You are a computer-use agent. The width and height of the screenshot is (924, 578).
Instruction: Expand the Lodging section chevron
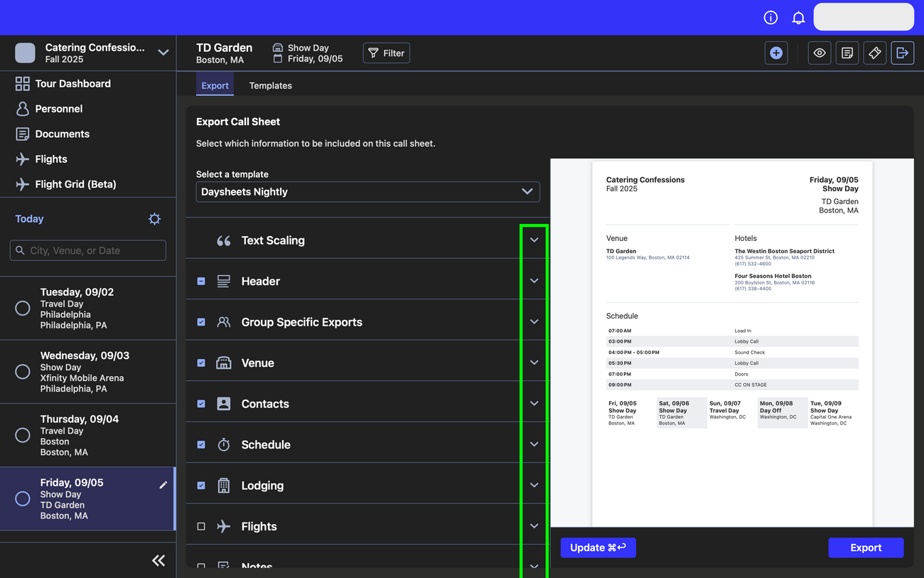534,486
